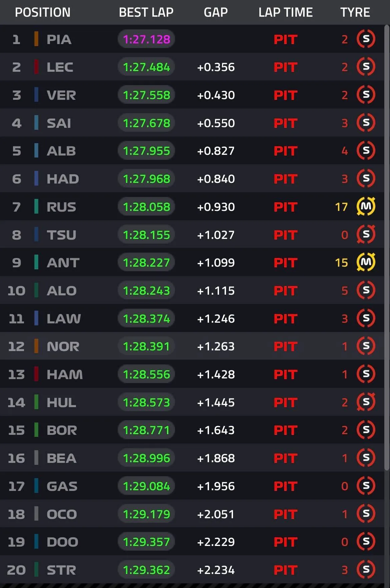Click HUL's soft tyre icon
This screenshot has width=390, height=588.
(366, 402)
